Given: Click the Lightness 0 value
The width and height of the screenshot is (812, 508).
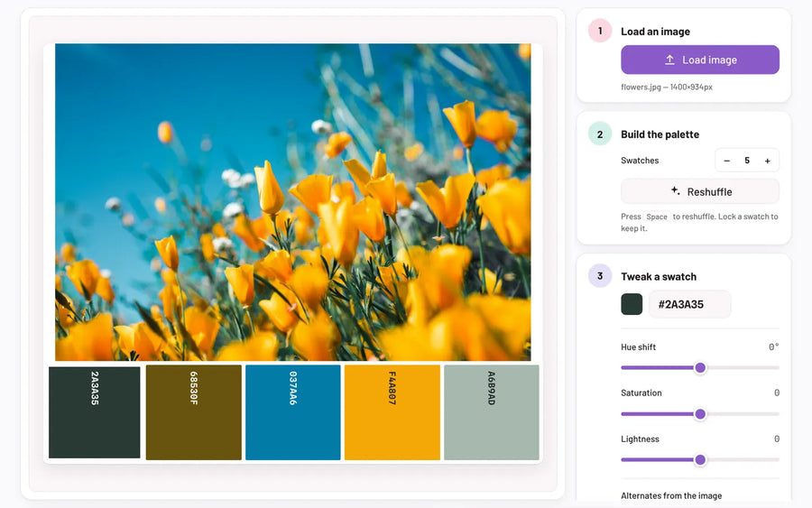Looking at the screenshot, I should (777, 439).
